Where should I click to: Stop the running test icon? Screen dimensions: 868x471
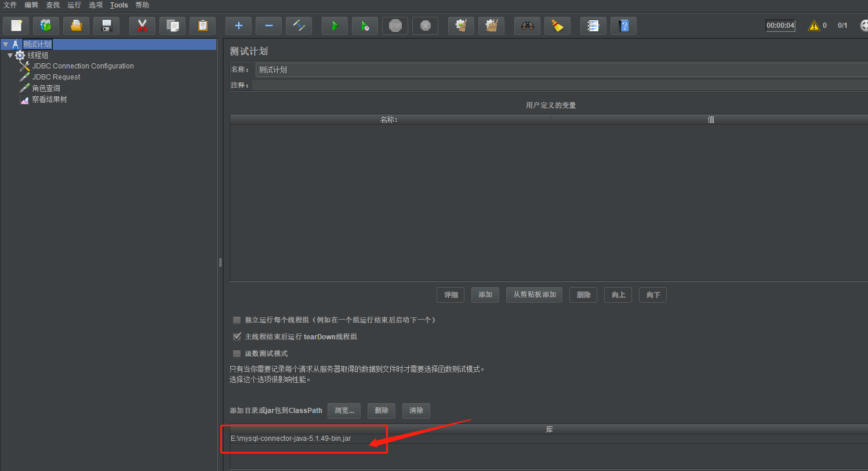(x=395, y=26)
